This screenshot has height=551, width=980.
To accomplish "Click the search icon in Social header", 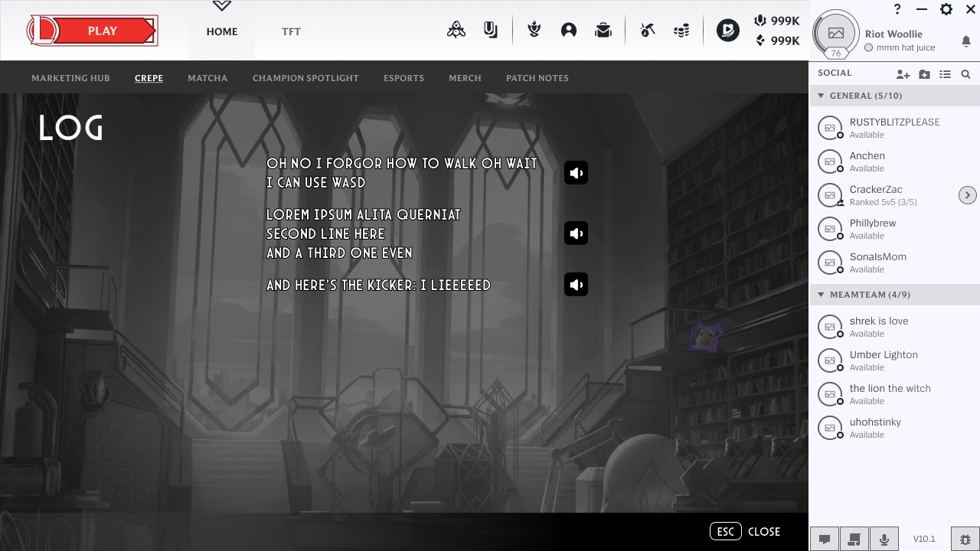I will 966,74.
